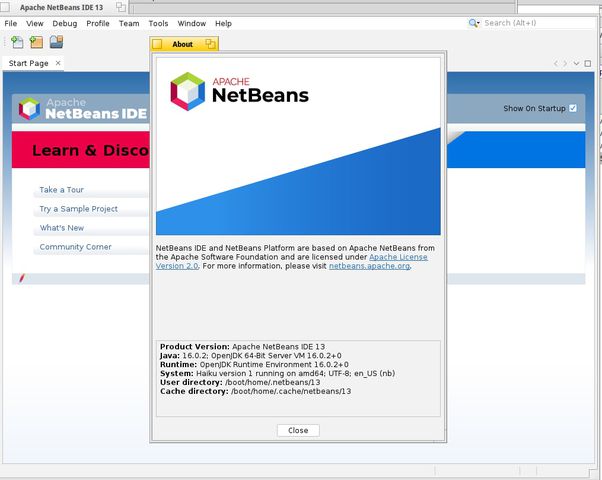The width and height of the screenshot is (602, 480).
Task: Open the Profile menu
Action: [98, 23]
